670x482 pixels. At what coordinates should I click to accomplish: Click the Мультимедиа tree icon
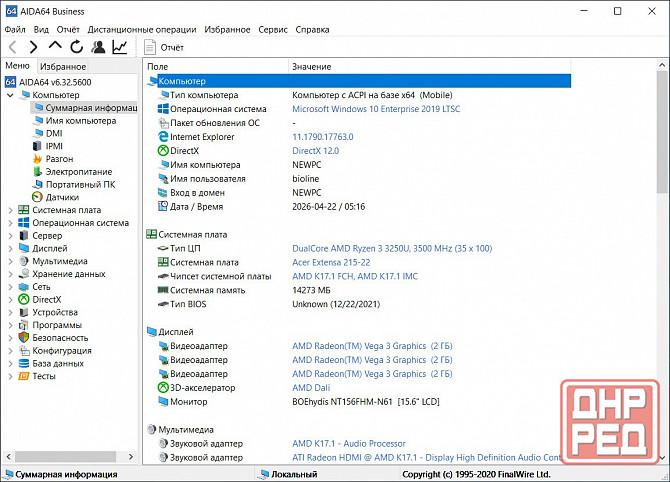(24, 261)
